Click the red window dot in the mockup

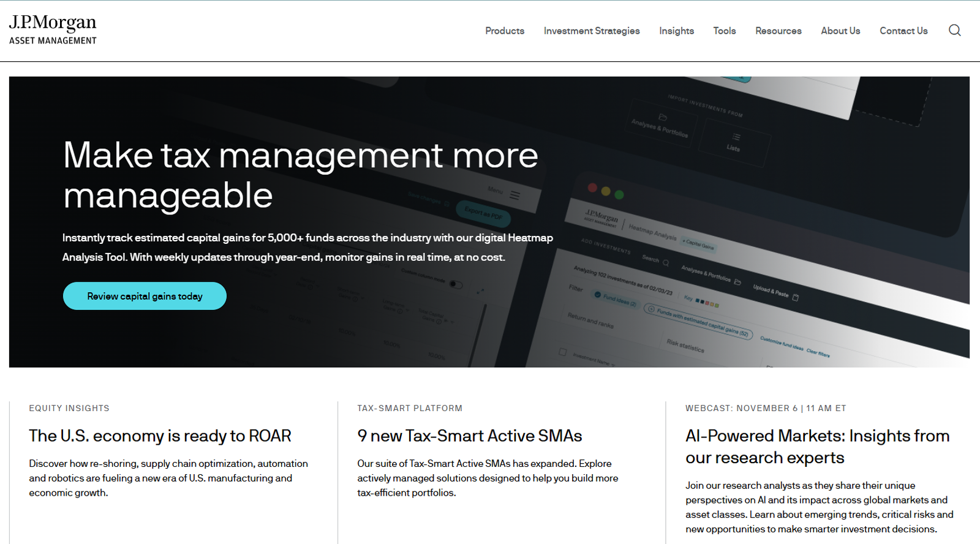(x=592, y=187)
